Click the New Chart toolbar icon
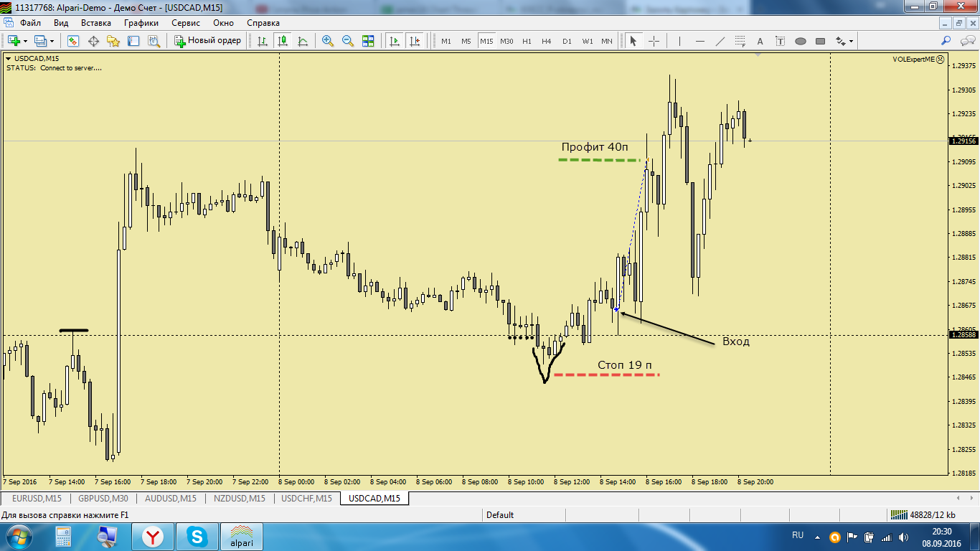This screenshot has width=980, height=551. (14, 41)
